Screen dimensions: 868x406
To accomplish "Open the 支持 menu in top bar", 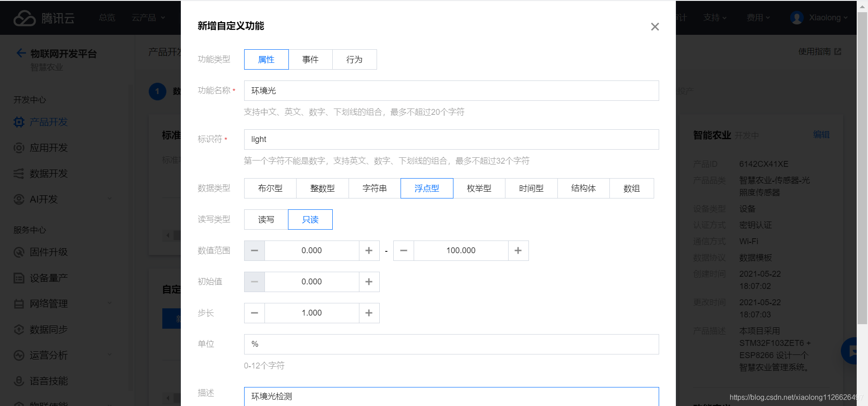I will [x=715, y=18].
